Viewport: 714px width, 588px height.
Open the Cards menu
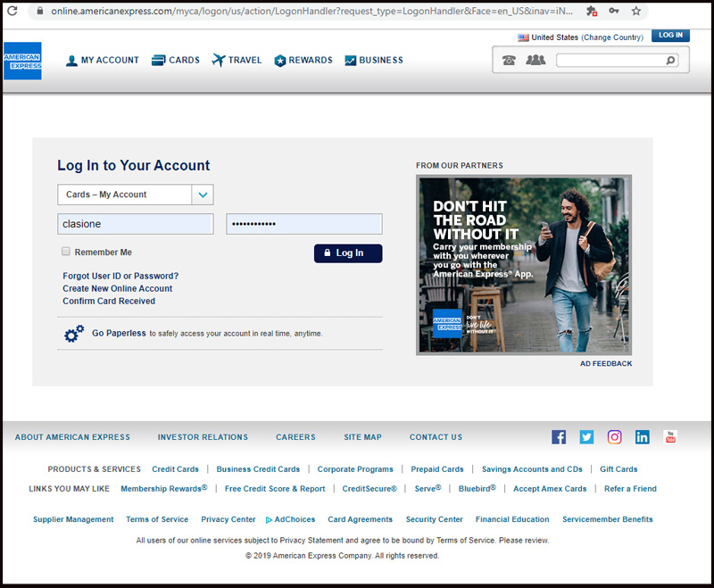(x=176, y=60)
